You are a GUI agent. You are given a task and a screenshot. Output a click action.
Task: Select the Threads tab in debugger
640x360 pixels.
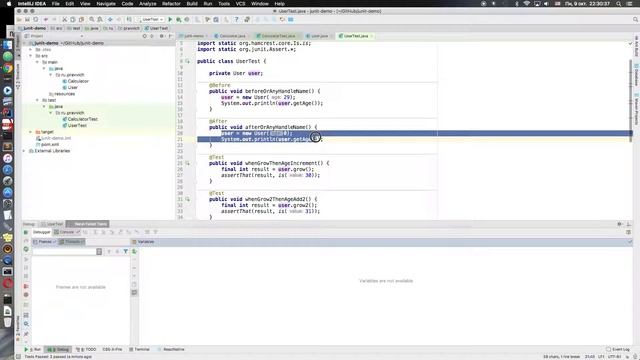tap(71, 242)
